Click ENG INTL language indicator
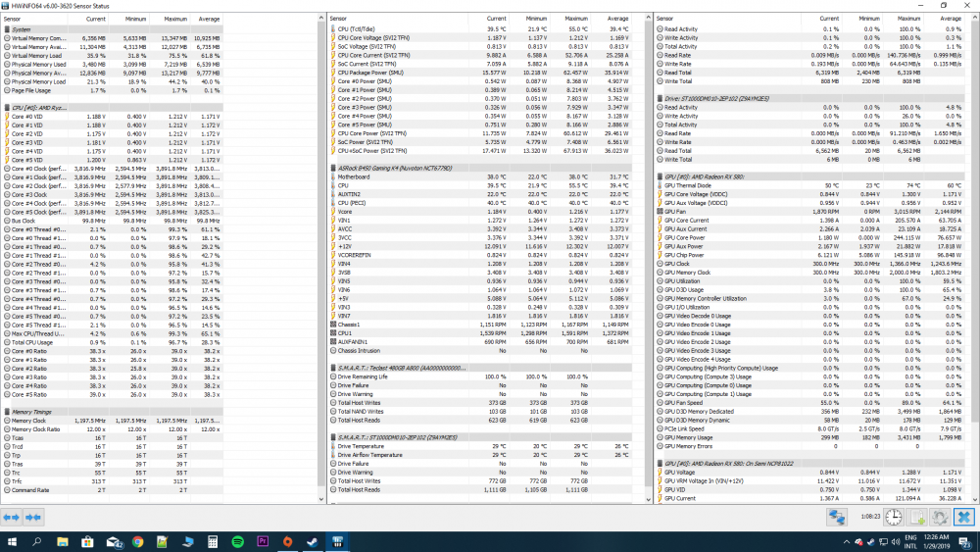Image resolution: width=980 pixels, height=552 pixels. point(910,541)
